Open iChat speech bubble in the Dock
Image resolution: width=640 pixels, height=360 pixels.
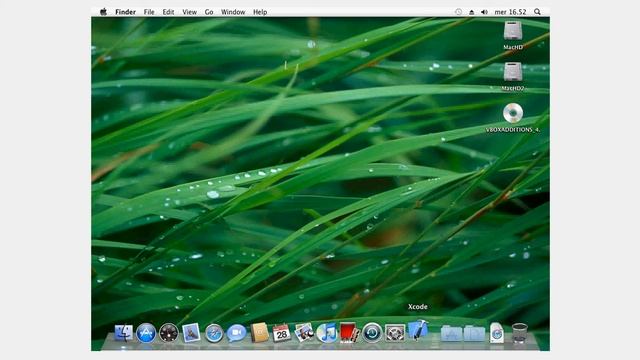click(236, 333)
